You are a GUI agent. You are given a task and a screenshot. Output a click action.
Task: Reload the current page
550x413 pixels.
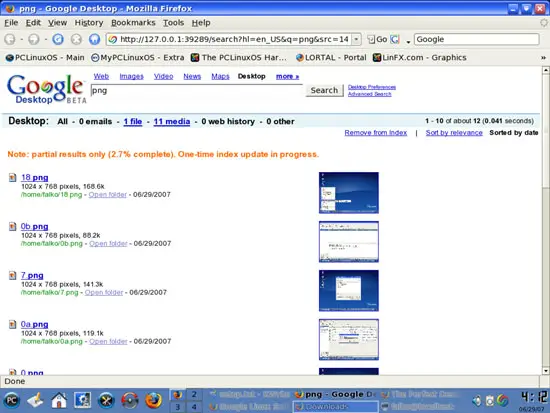tap(58, 39)
